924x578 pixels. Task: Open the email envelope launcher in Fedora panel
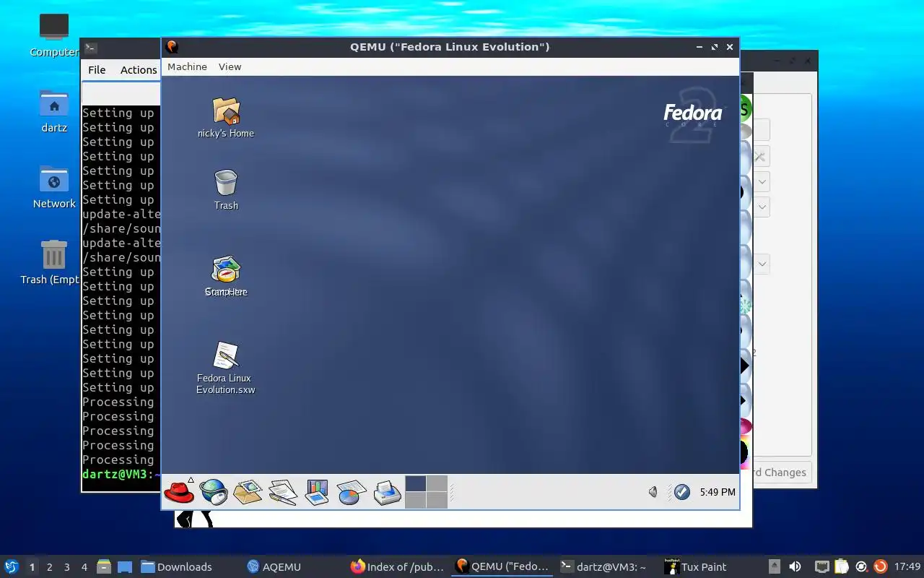point(248,492)
